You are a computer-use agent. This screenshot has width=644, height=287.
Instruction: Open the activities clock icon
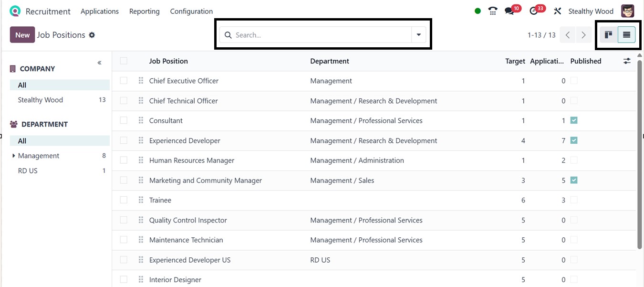[x=534, y=11]
